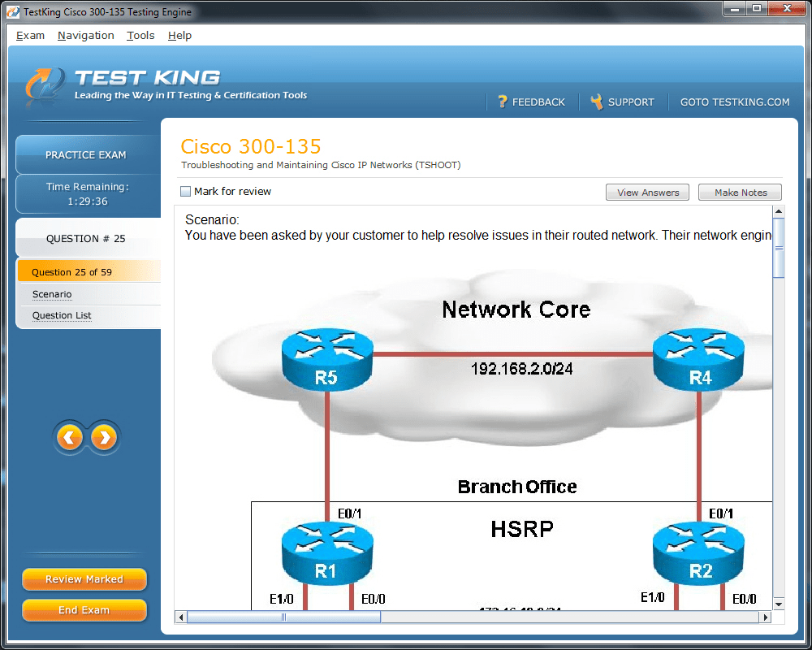Screen dimensions: 812x650
Task: Go to the previous question arrow
Action: click(x=69, y=438)
